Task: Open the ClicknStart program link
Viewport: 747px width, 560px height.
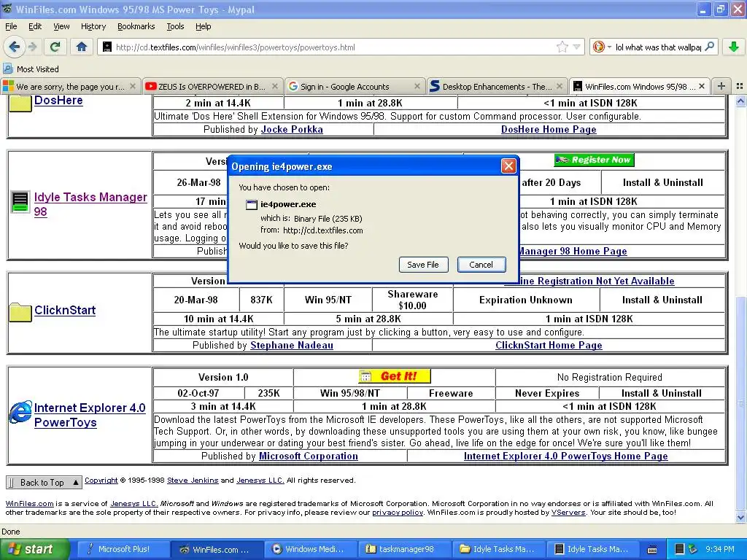Action: (x=65, y=310)
